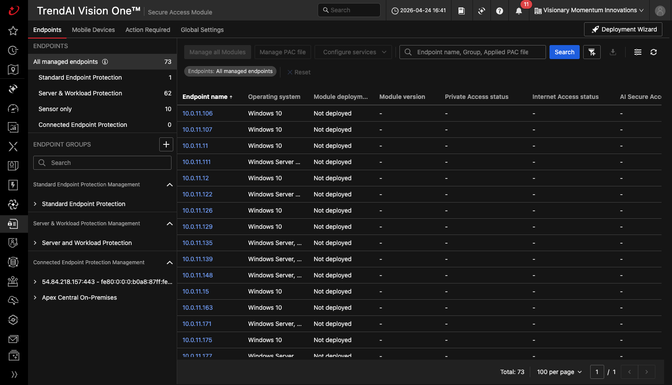Click Manage PAC file button
The width and height of the screenshot is (672, 385).
[x=282, y=52]
